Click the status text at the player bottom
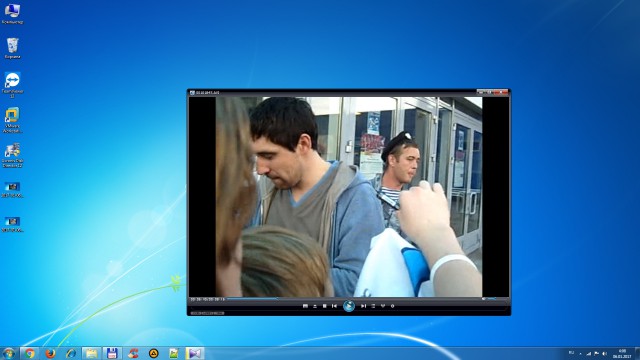Screen dimensions: 640x360 (207, 313)
